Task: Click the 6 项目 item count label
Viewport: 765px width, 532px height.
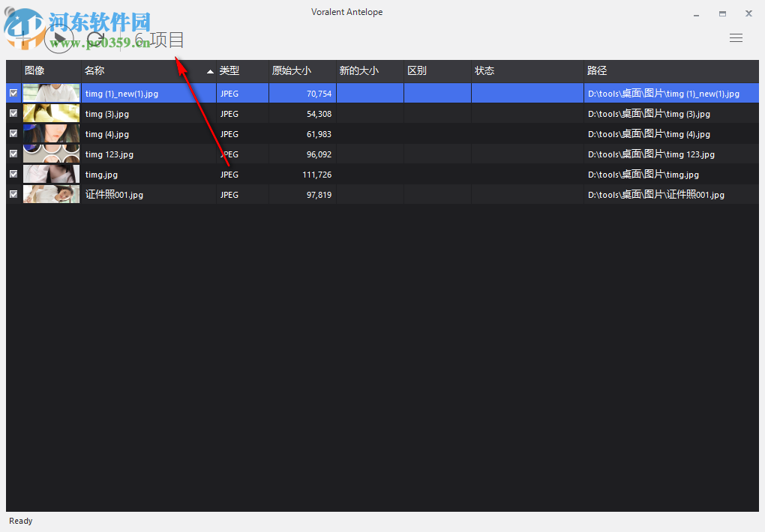Action: (159, 40)
